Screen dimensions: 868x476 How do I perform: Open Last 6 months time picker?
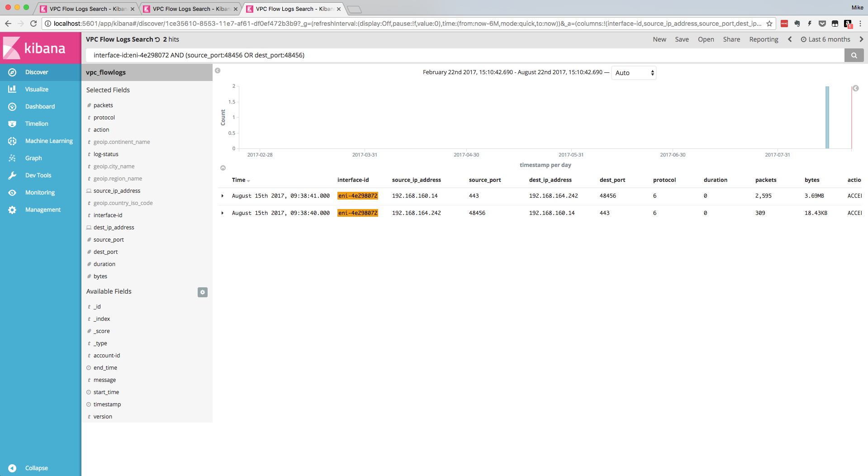825,39
